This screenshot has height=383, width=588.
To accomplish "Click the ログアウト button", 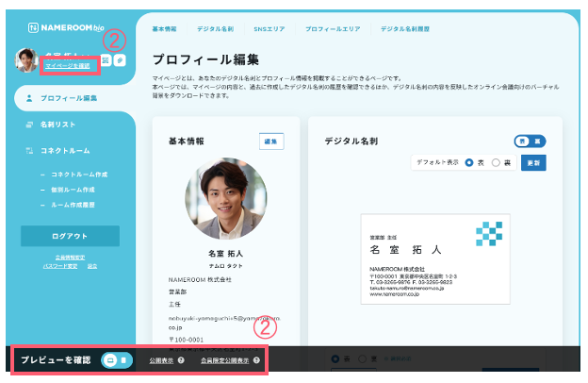I will (70, 236).
